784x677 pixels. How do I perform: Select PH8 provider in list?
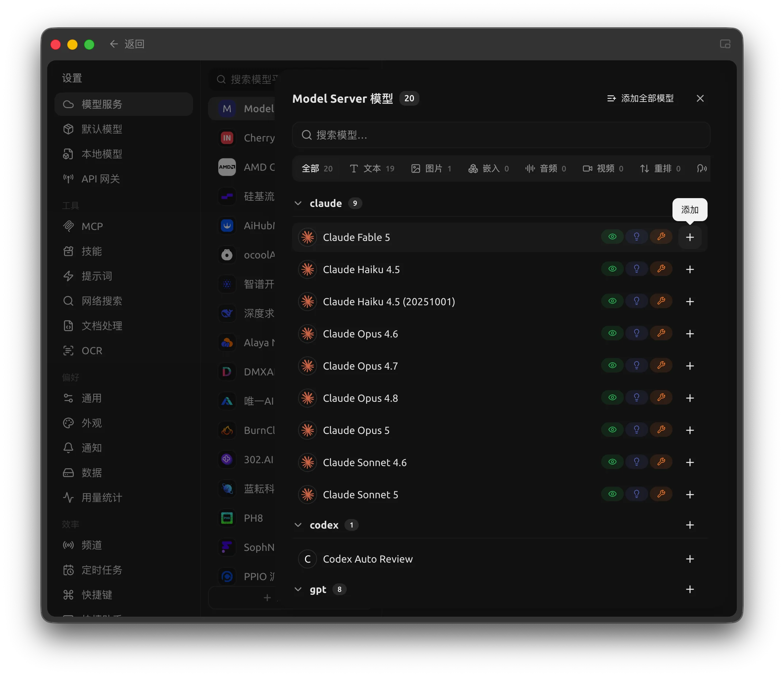[242, 518]
